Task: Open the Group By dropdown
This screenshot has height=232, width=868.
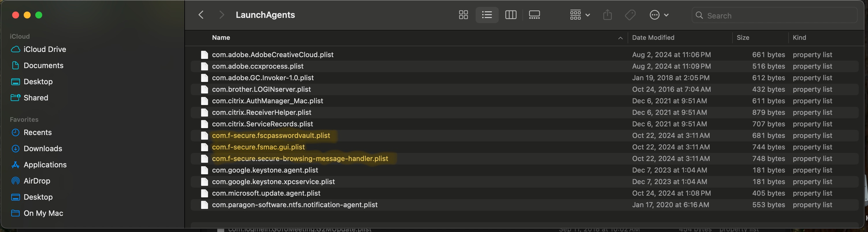Action: coord(580,15)
